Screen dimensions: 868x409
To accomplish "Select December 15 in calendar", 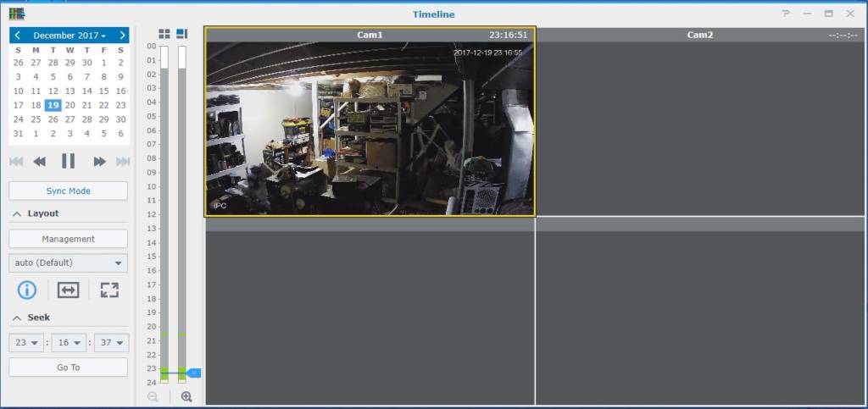I will pos(104,91).
